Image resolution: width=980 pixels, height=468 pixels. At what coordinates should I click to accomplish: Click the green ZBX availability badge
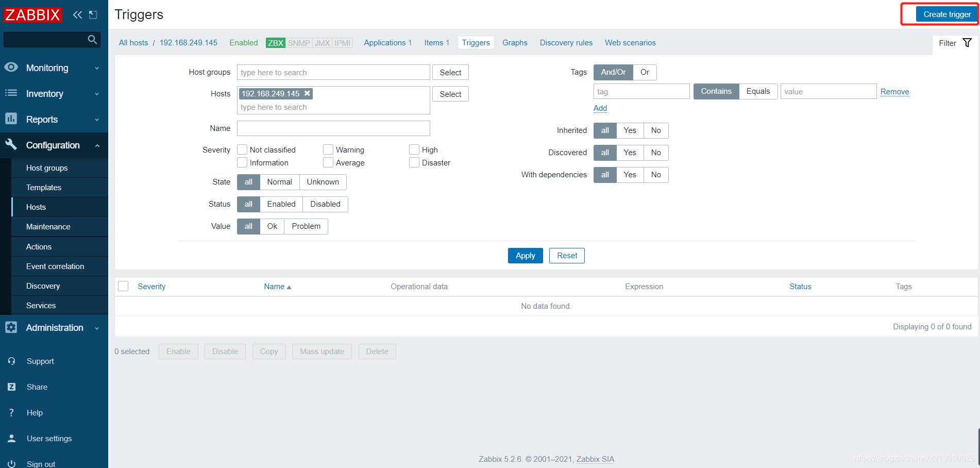point(276,43)
